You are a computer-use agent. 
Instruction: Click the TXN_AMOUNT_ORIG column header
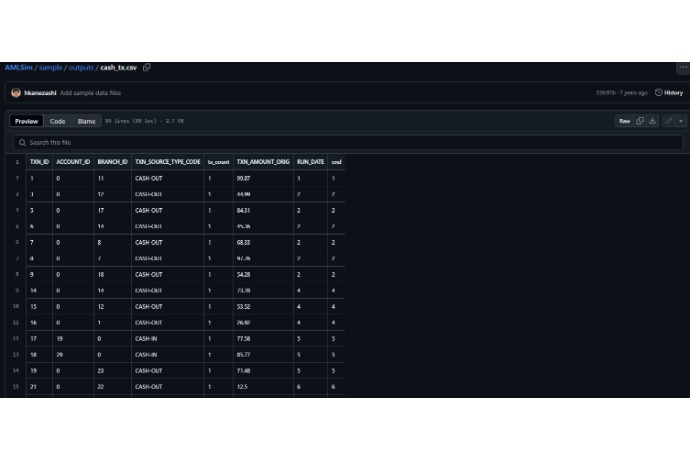pyautogui.click(x=263, y=162)
